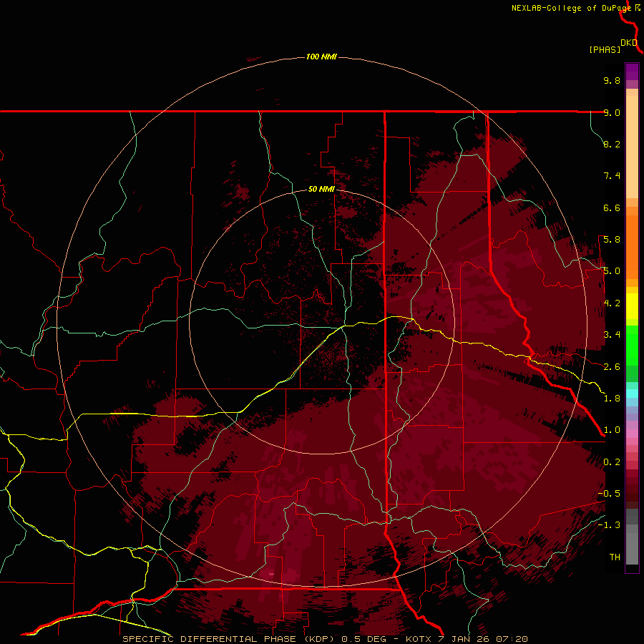The height and width of the screenshot is (644, 644).
Task: Click the 3.4 scale value label
Action: 612,335
